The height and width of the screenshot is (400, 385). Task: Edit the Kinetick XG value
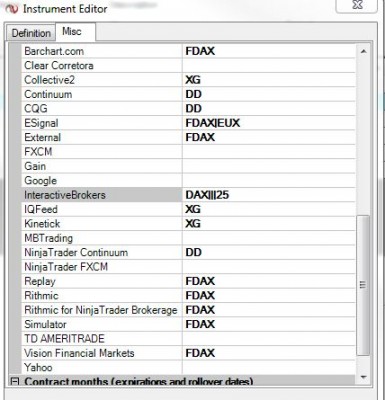coord(269,224)
